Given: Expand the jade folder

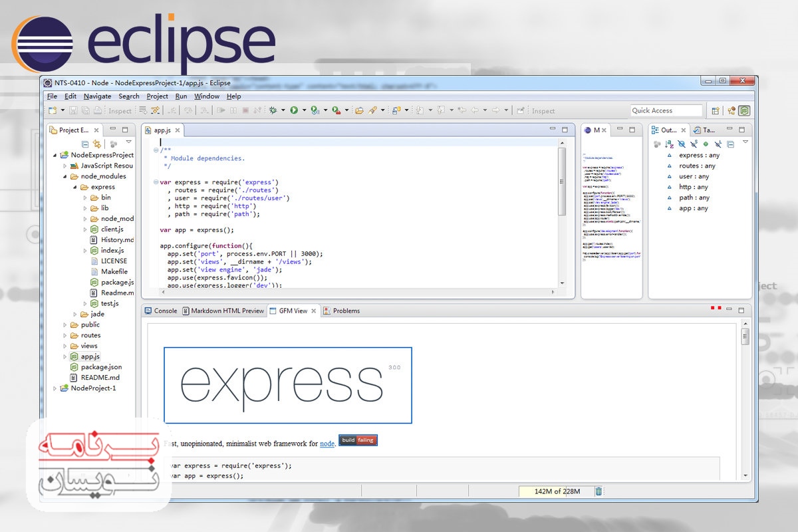Looking at the screenshot, I should point(76,314).
